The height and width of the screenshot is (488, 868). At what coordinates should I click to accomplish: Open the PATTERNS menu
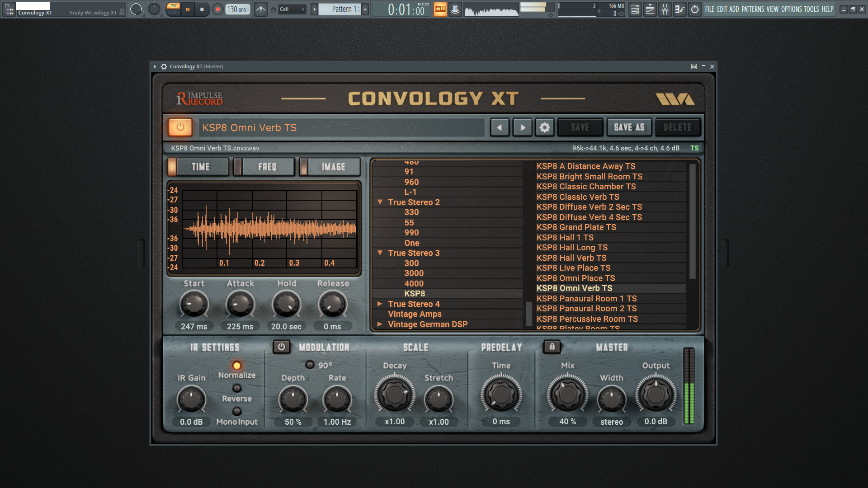pyautogui.click(x=753, y=9)
